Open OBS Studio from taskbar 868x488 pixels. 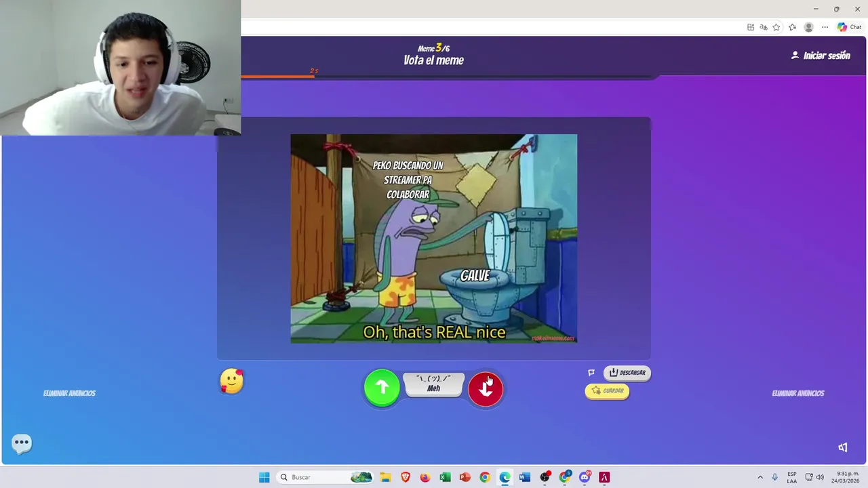[x=545, y=477]
